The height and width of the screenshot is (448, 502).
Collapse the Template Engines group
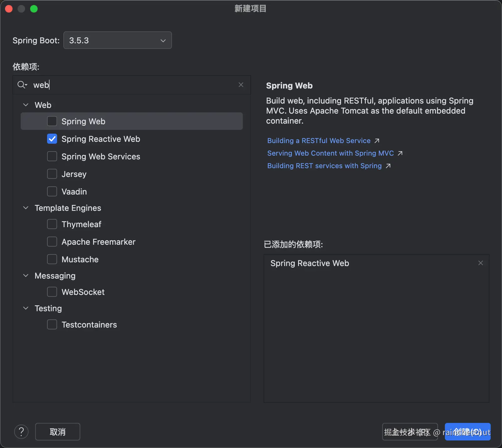[x=26, y=208]
